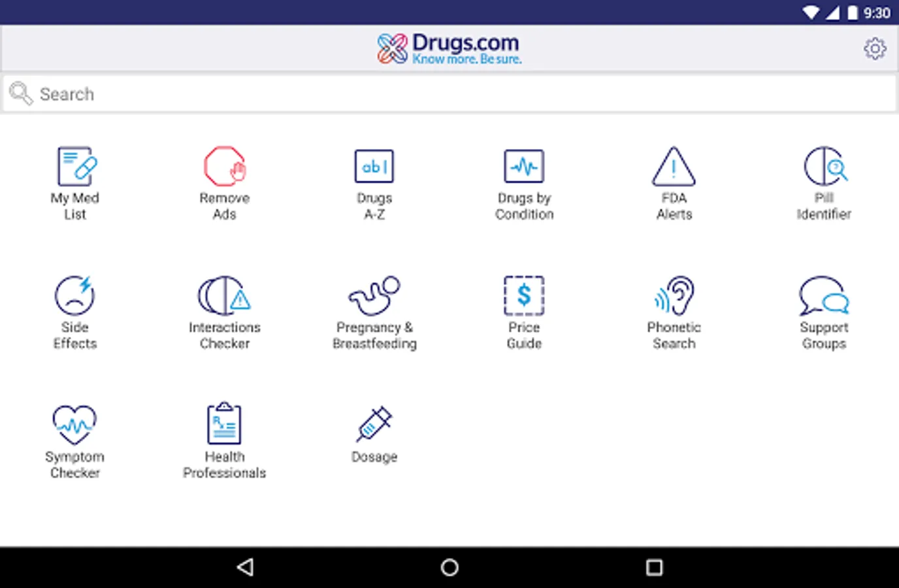
Task: Tap the magnifying glass search icon
Action: (21, 93)
